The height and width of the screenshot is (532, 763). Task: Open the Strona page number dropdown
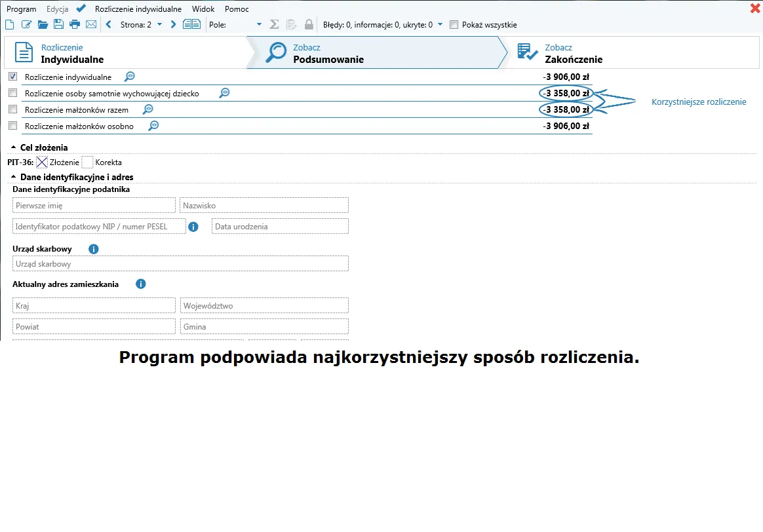[159, 25]
